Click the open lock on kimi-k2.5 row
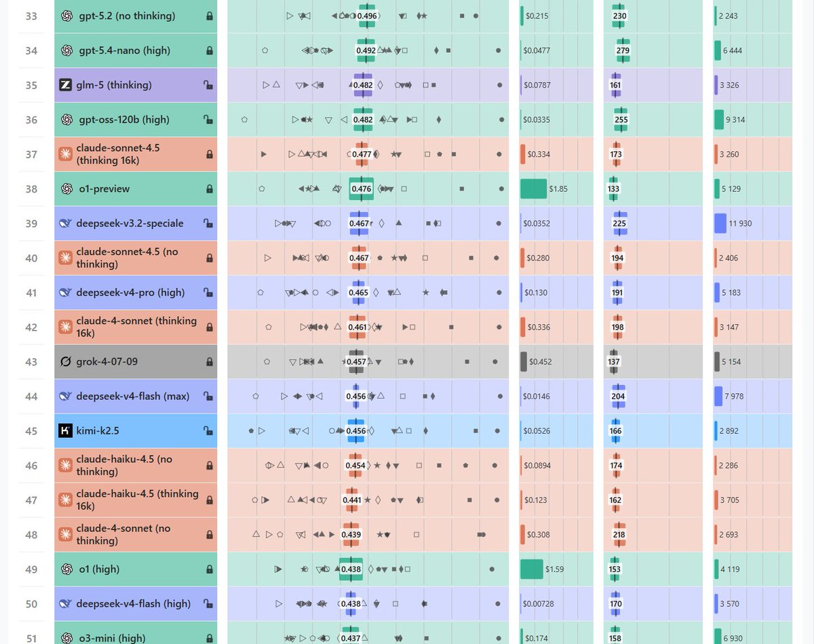The image size is (814, 644). click(x=208, y=430)
